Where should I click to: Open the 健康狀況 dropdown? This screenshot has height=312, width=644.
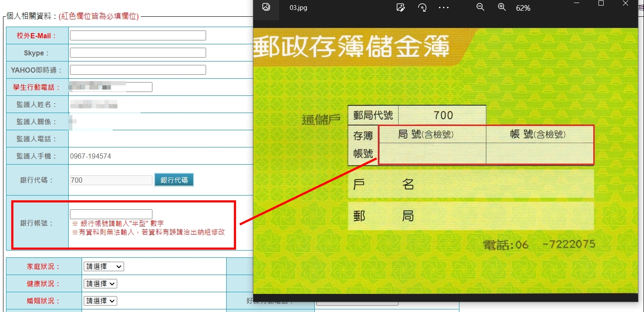pyautogui.click(x=100, y=284)
